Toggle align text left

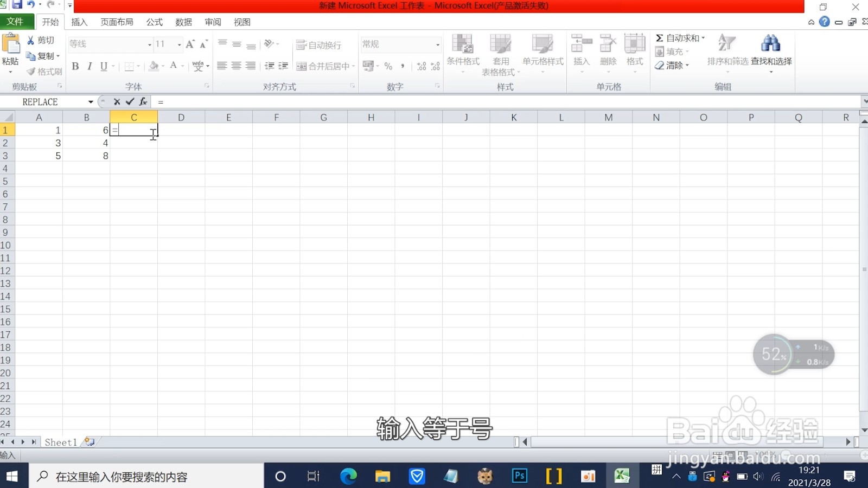click(222, 66)
